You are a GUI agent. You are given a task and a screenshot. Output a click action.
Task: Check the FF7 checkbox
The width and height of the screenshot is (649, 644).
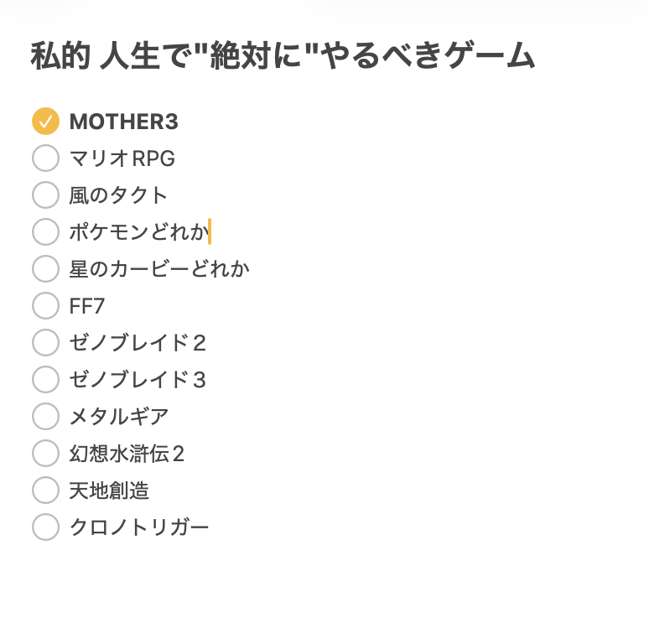click(45, 306)
